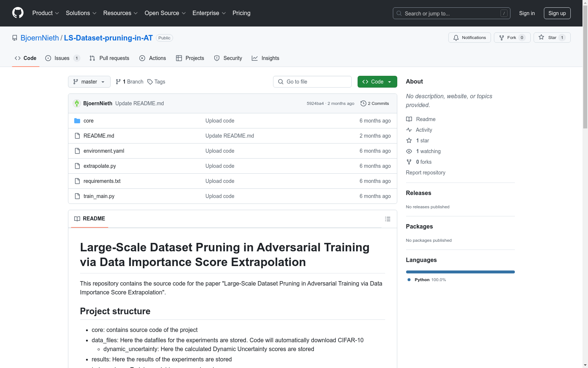Click the star icon next to 1 star
Image resolution: width=588 pixels, height=368 pixels.
(x=409, y=141)
